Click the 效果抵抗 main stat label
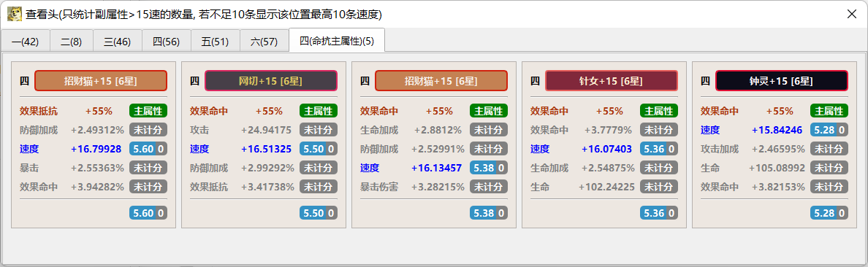 [39, 111]
